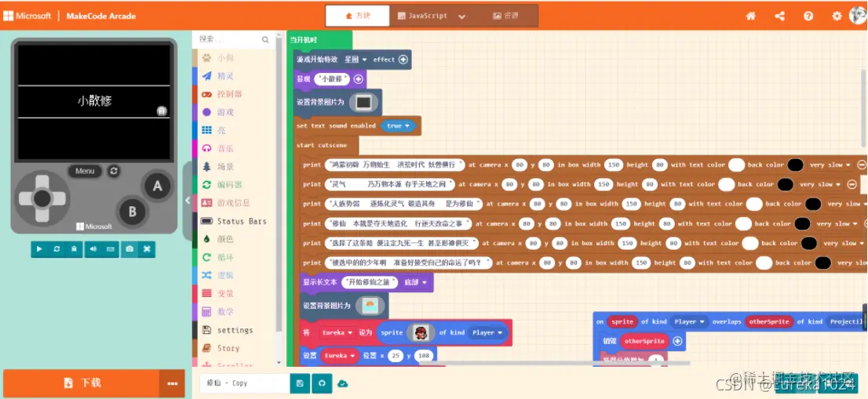The height and width of the screenshot is (399, 868).
Task: Toggle the simulator keyboard icon
Action: (110, 249)
